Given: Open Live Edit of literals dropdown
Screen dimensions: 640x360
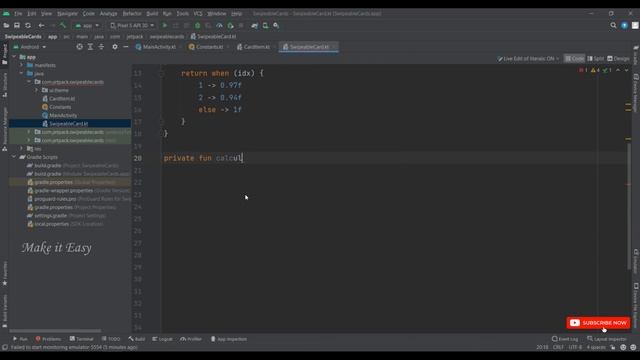Looking at the screenshot, I should coord(528,58).
